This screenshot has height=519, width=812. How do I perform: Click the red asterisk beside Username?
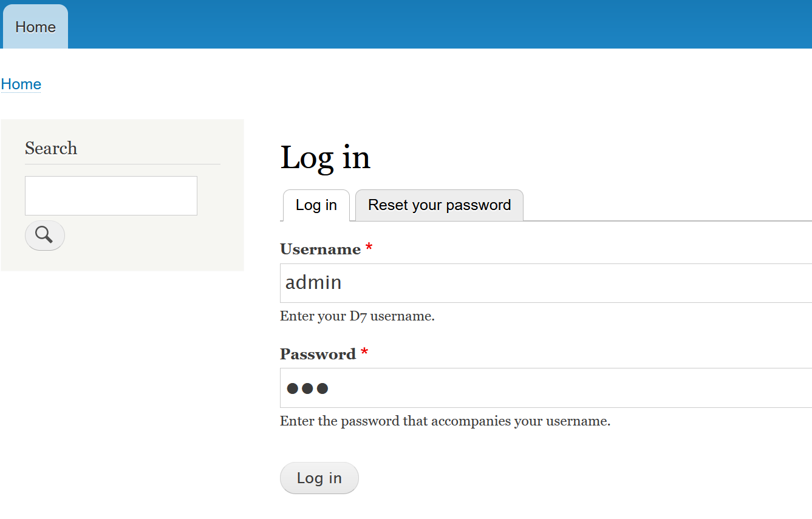coord(369,248)
